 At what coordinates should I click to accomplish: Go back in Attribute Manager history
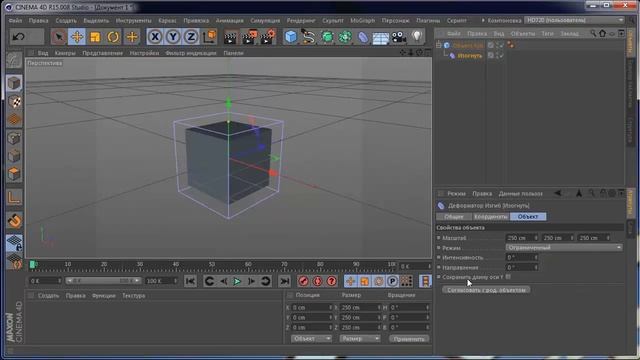coord(557,193)
